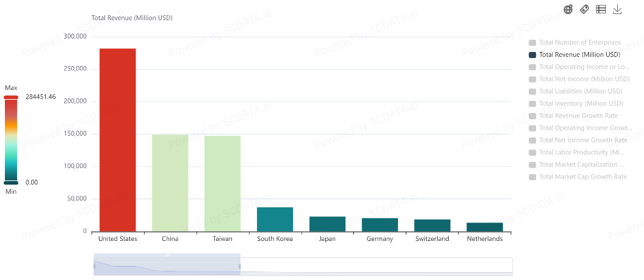
Task: Click the Max handle of color scale
Action: pyautogui.click(x=11, y=97)
